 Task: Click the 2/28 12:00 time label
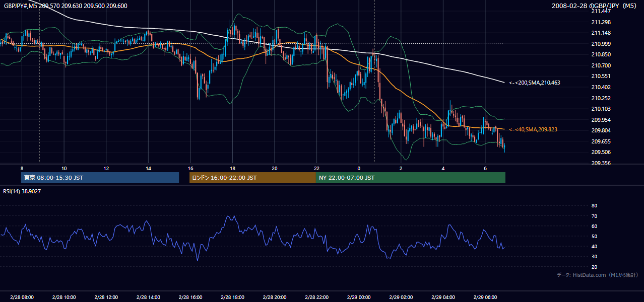coord(106,297)
